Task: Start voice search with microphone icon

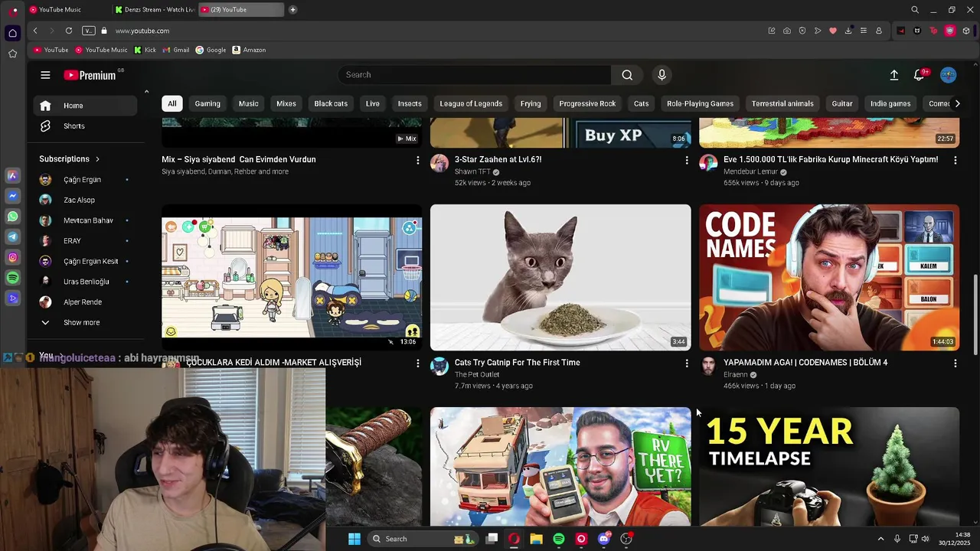Action: click(662, 75)
